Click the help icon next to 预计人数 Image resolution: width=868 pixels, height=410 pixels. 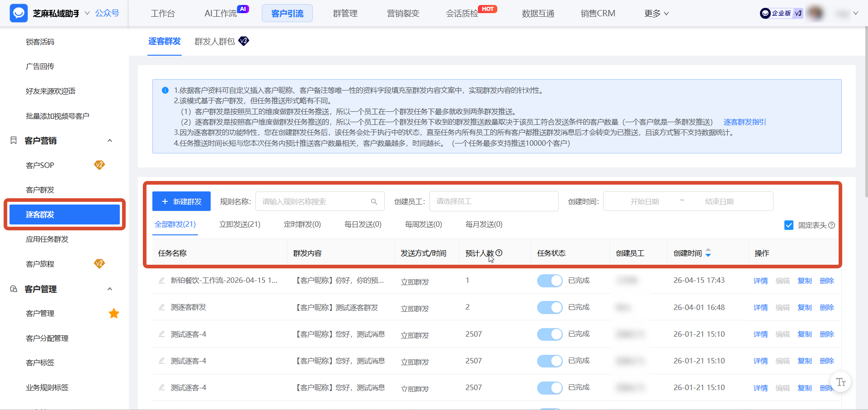click(x=499, y=253)
